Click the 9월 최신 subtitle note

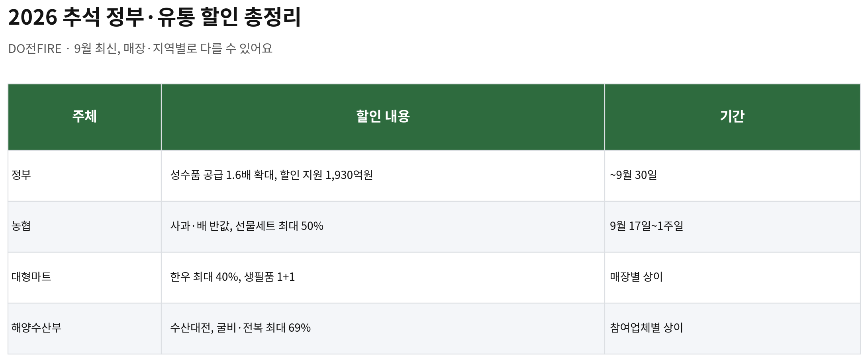pyautogui.click(x=96, y=49)
